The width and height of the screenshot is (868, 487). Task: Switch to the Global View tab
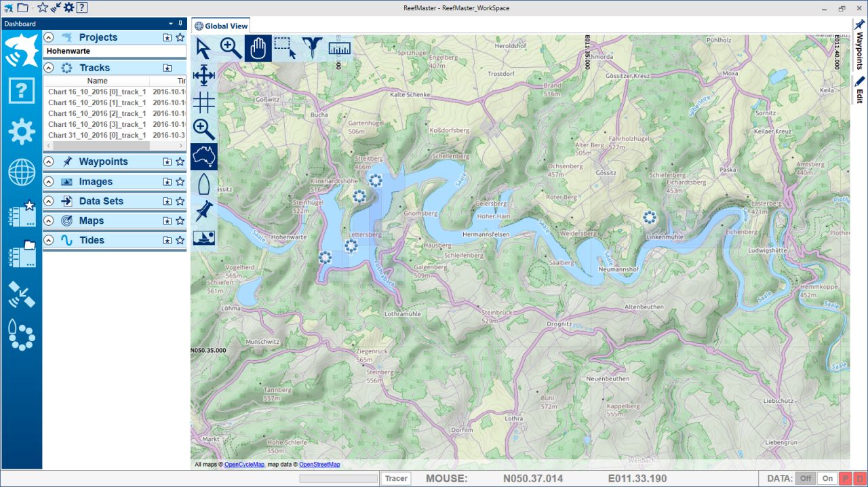pyautogui.click(x=221, y=26)
